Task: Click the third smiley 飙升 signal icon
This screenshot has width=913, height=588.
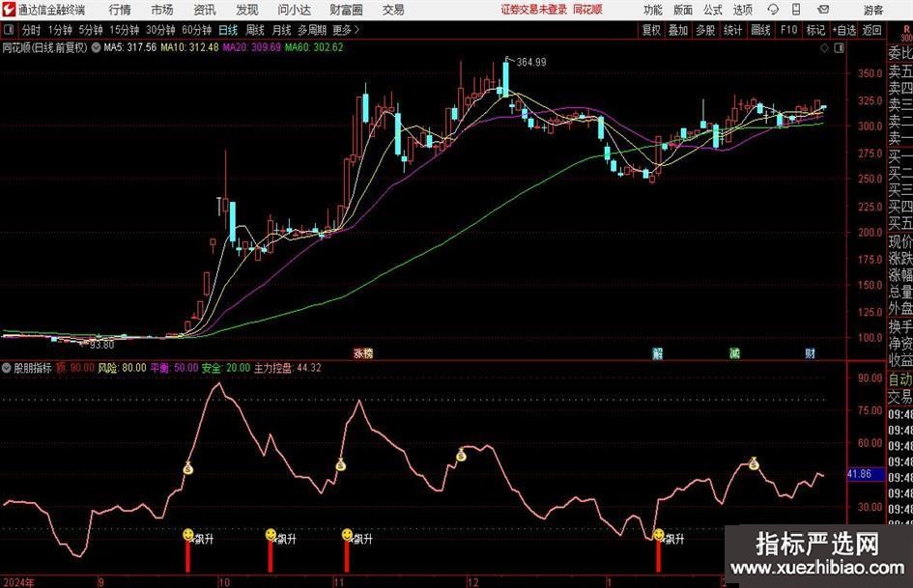Action: tap(347, 534)
